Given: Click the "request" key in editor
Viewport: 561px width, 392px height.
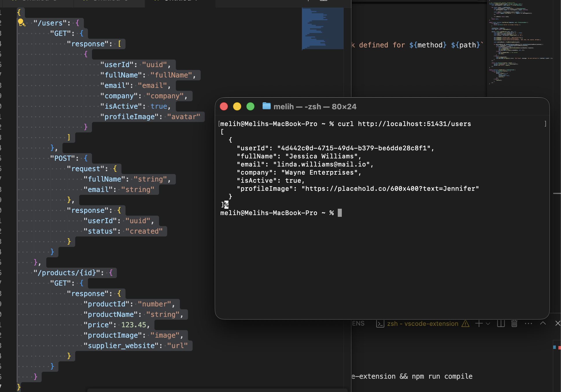Looking at the screenshot, I should pyautogui.click(x=86, y=169).
